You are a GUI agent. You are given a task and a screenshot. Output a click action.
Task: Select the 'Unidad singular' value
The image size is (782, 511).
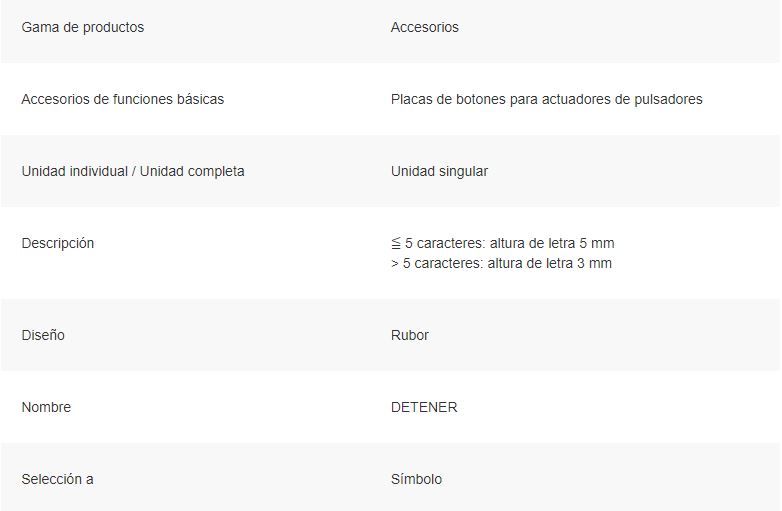coord(439,171)
